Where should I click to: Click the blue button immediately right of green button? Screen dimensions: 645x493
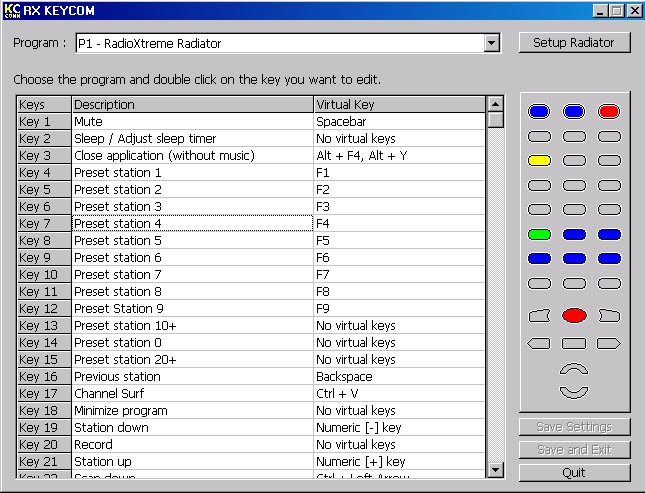[574, 235]
